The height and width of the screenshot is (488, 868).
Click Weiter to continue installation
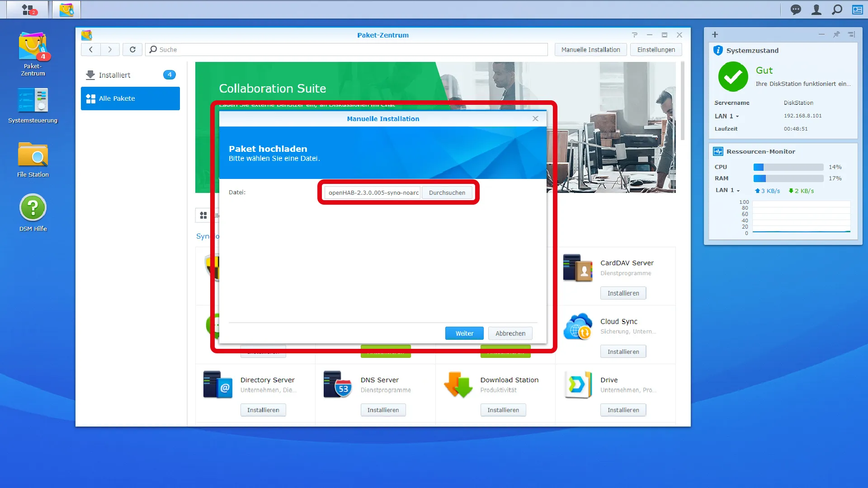coord(464,333)
